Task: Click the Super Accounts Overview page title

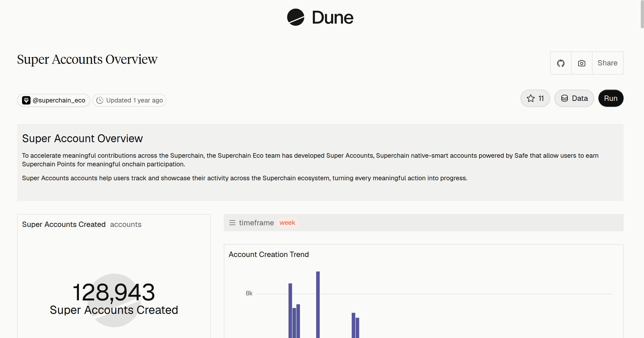Action: pyautogui.click(x=87, y=59)
